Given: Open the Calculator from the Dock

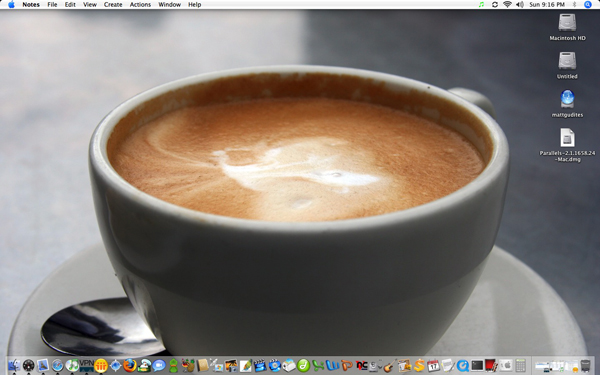Looking at the screenshot, I should 520,365.
